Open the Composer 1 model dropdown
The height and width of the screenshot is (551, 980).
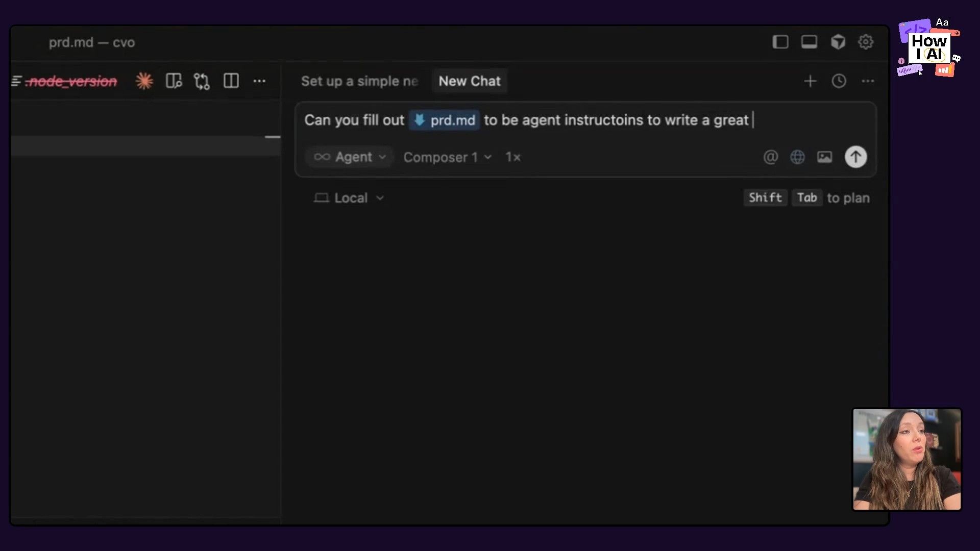click(447, 157)
